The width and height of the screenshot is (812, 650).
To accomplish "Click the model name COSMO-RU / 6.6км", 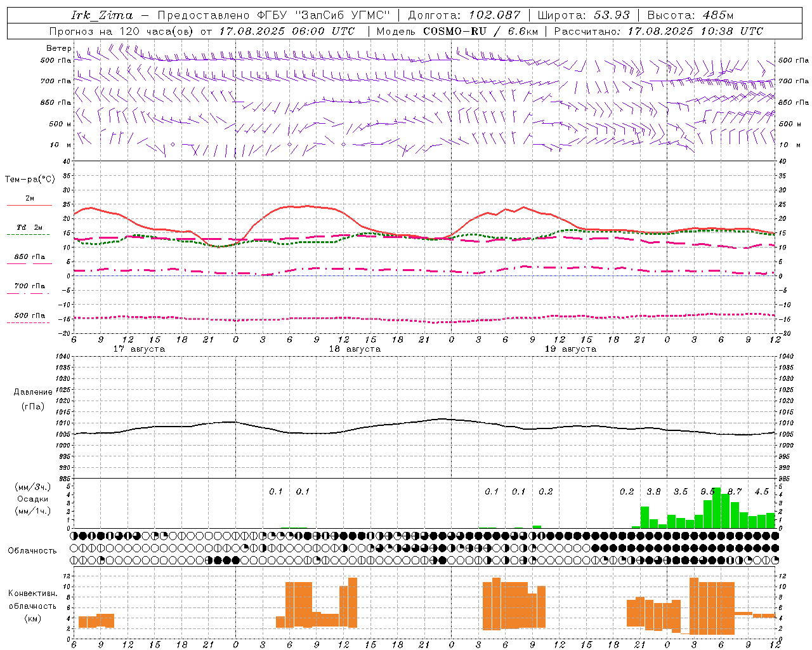I will click(x=480, y=31).
